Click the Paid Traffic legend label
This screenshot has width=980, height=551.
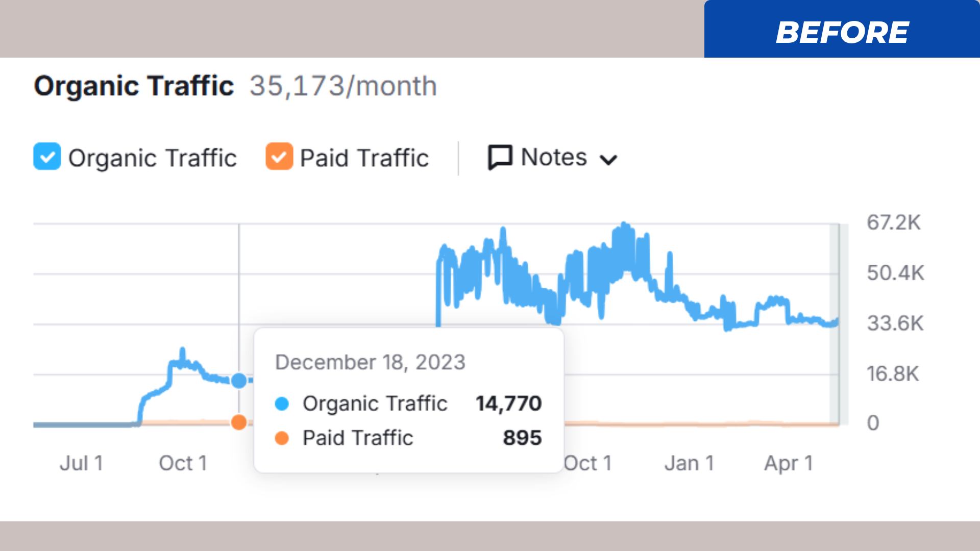364,158
